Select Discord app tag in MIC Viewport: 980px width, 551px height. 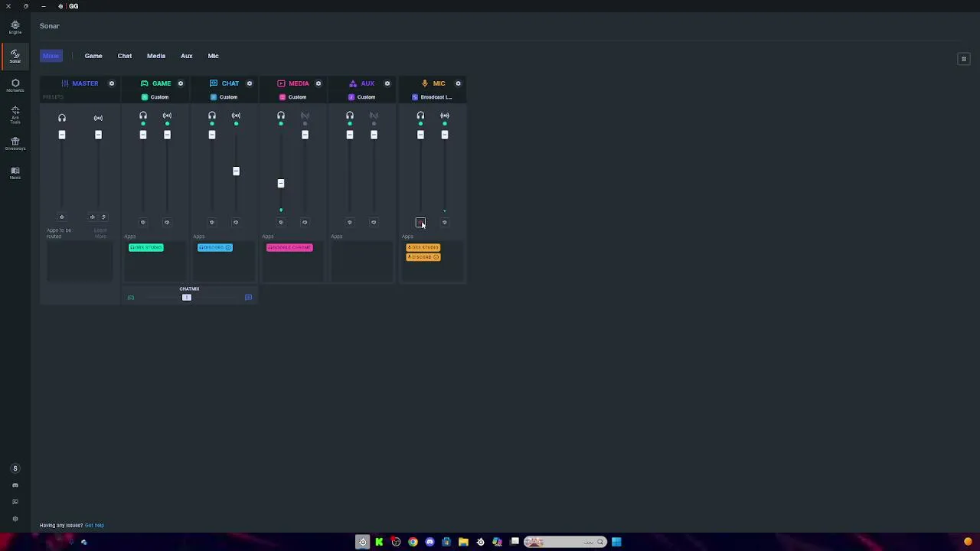[x=423, y=257]
